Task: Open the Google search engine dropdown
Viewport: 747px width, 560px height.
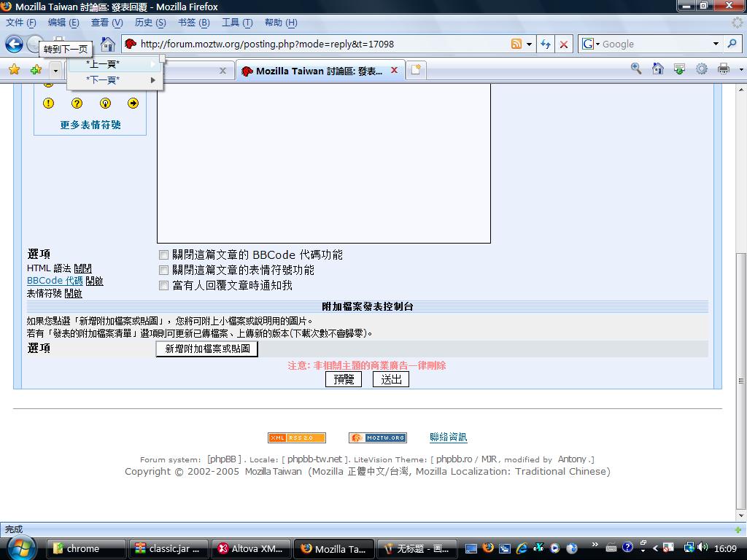Action: (x=592, y=44)
